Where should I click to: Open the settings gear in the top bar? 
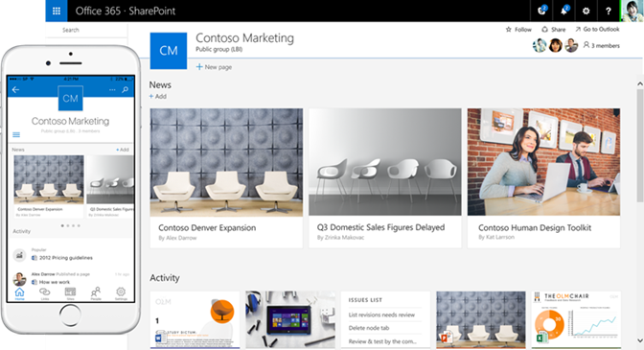[586, 12]
